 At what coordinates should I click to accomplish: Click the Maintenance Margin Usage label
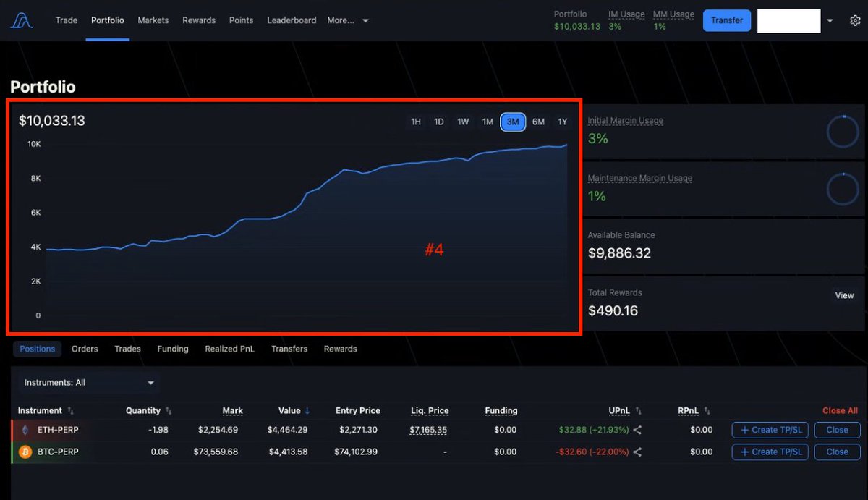click(639, 178)
